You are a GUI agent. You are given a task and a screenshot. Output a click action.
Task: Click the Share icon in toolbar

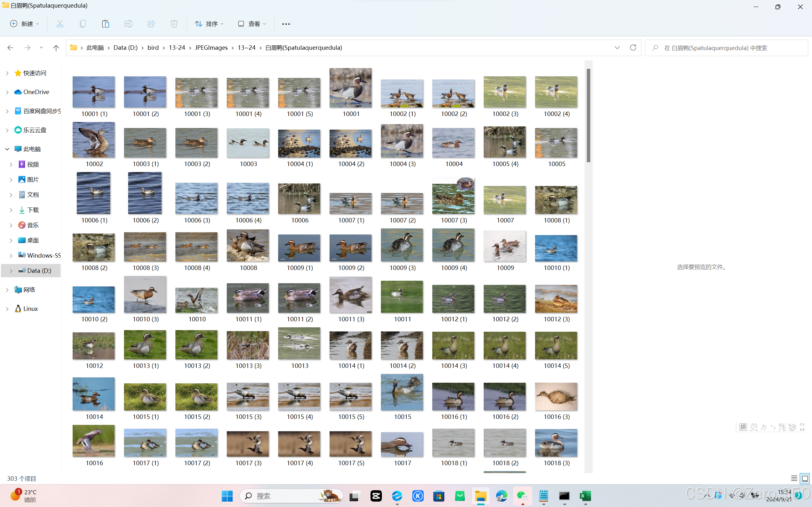[x=151, y=24]
